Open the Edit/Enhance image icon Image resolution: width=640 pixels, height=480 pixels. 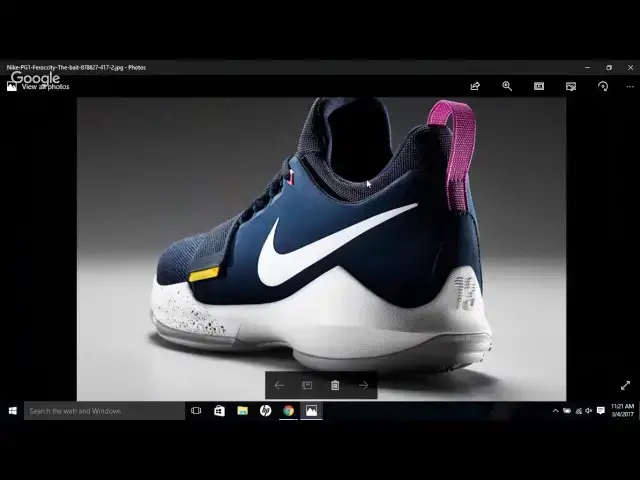pos(571,86)
